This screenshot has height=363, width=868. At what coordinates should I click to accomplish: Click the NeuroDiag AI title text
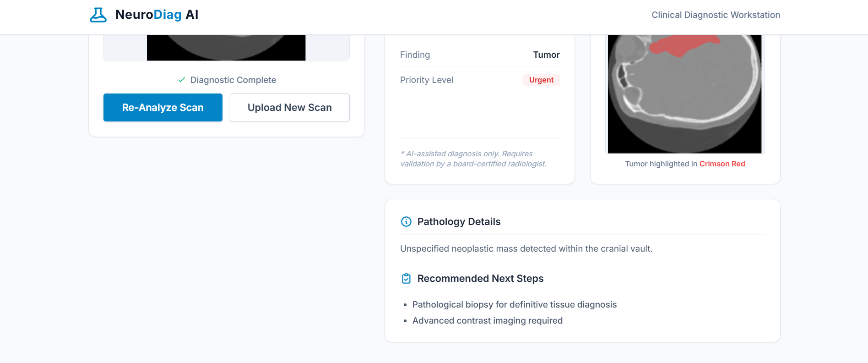tap(157, 15)
